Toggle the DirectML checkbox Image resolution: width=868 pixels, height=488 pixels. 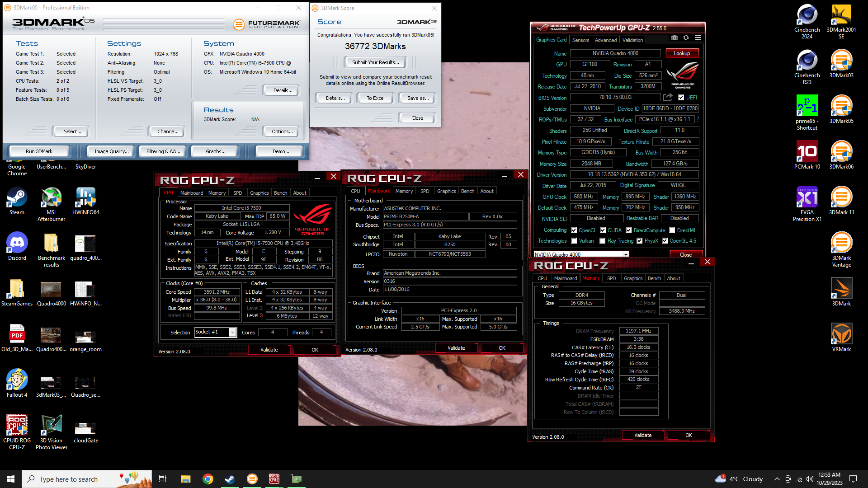pos(672,230)
